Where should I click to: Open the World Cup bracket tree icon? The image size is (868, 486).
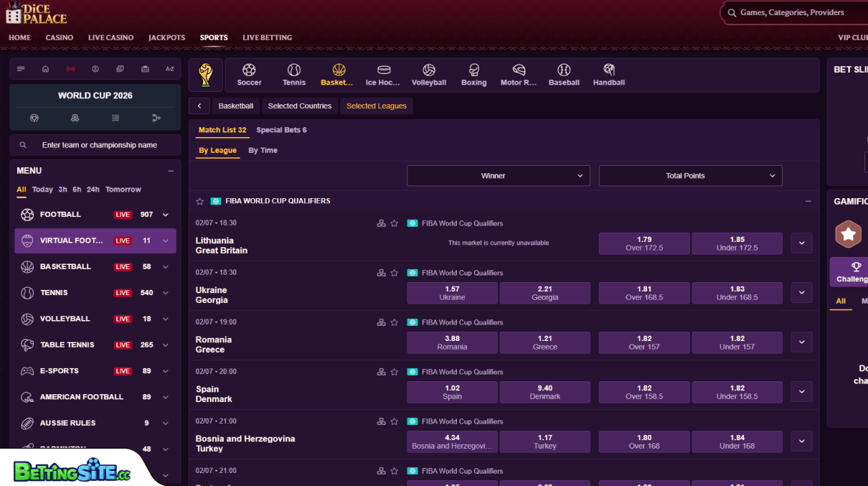pos(156,118)
